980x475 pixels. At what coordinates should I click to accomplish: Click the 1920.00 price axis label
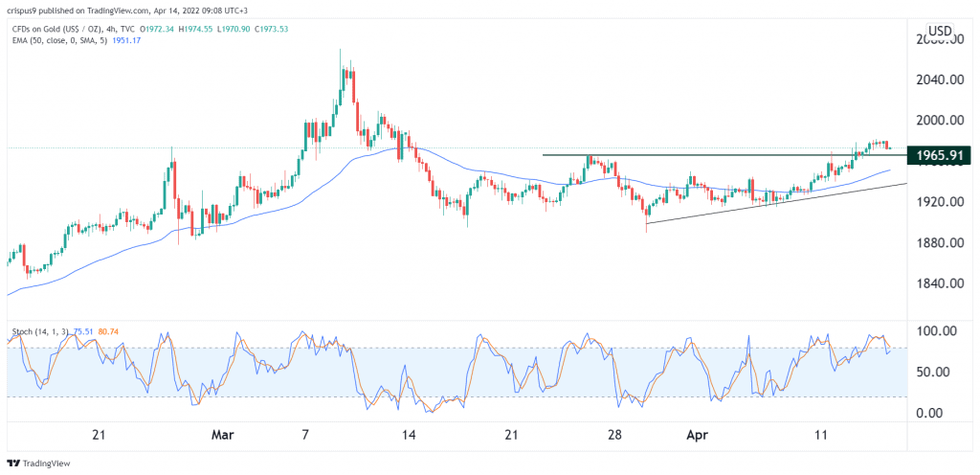point(938,202)
